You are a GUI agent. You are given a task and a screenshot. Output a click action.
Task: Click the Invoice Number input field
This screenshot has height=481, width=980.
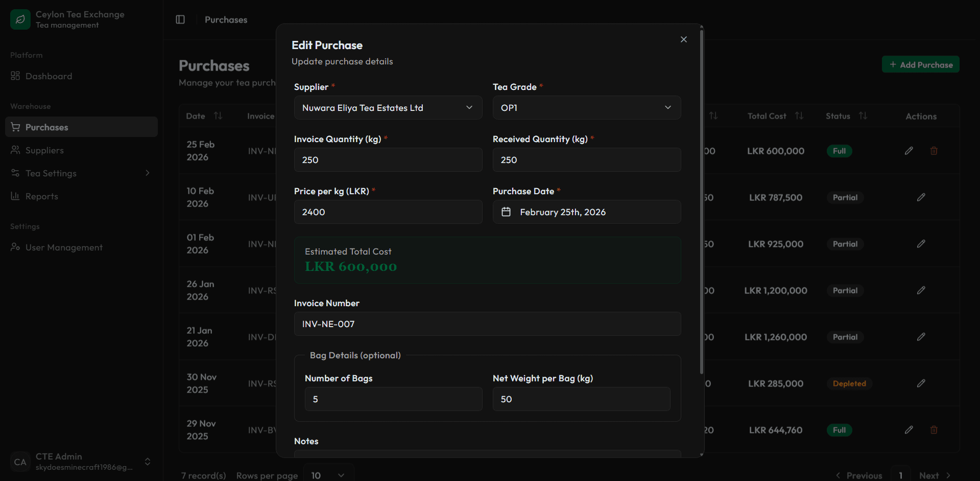pos(487,324)
